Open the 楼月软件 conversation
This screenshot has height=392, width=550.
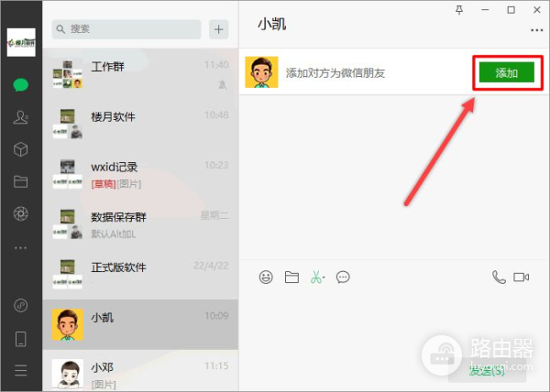(x=140, y=124)
